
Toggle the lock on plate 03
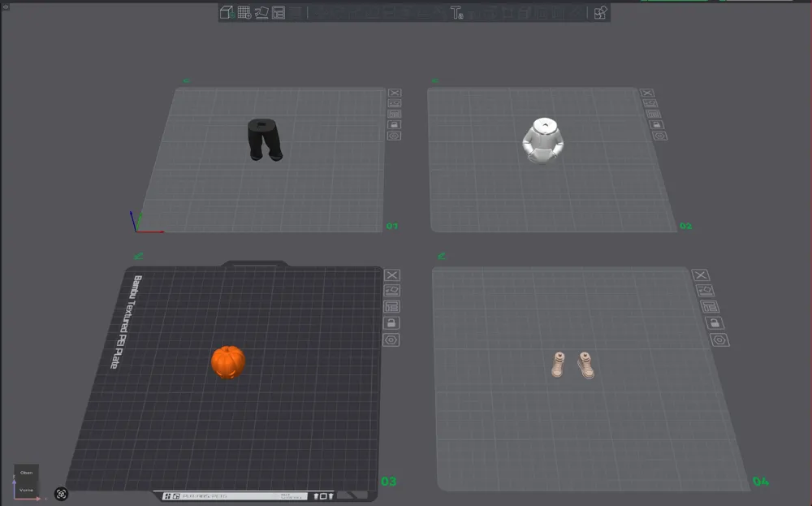coord(391,323)
